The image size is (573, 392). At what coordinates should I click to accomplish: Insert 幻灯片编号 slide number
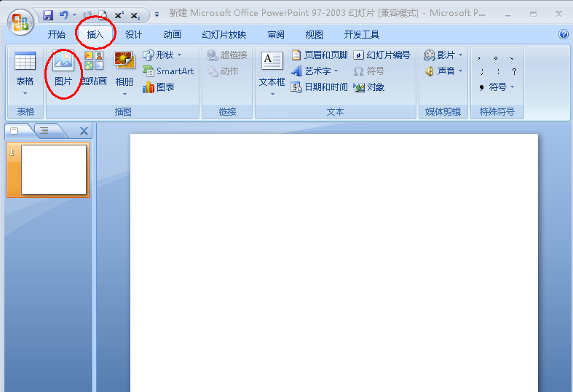pos(382,55)
